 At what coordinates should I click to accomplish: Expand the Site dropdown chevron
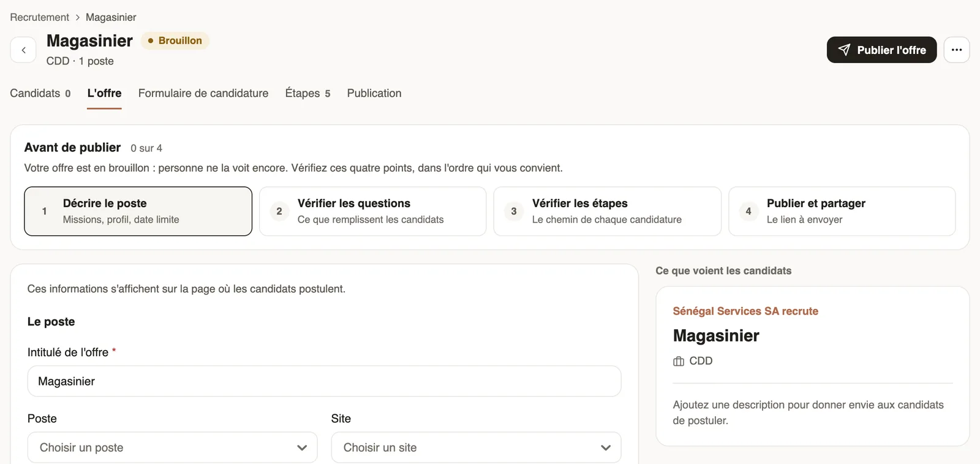(x=606, y=447)
